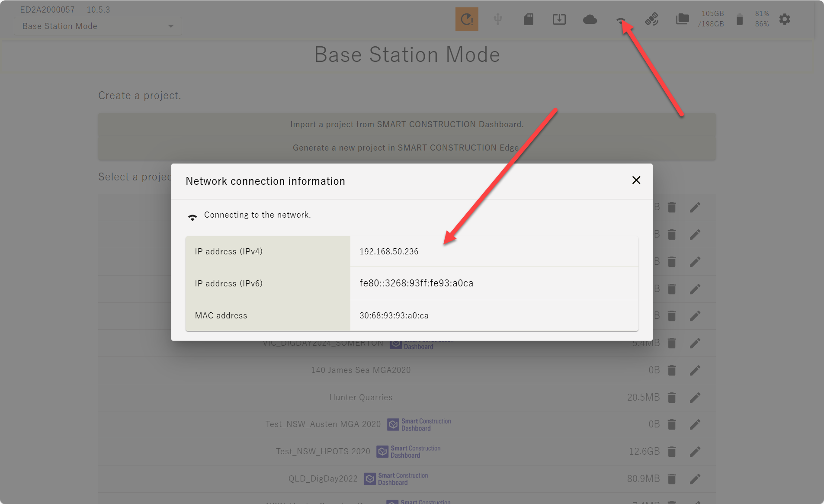Select the Test_NSW_Austen MGA 2020 project

click(x=323, y=424)
